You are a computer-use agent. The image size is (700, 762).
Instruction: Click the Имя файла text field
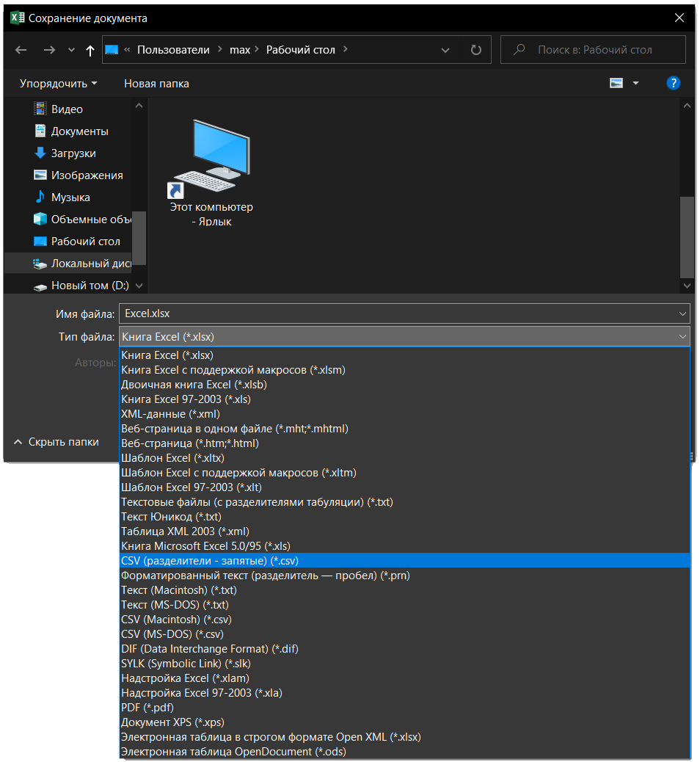tap(397, 313)
